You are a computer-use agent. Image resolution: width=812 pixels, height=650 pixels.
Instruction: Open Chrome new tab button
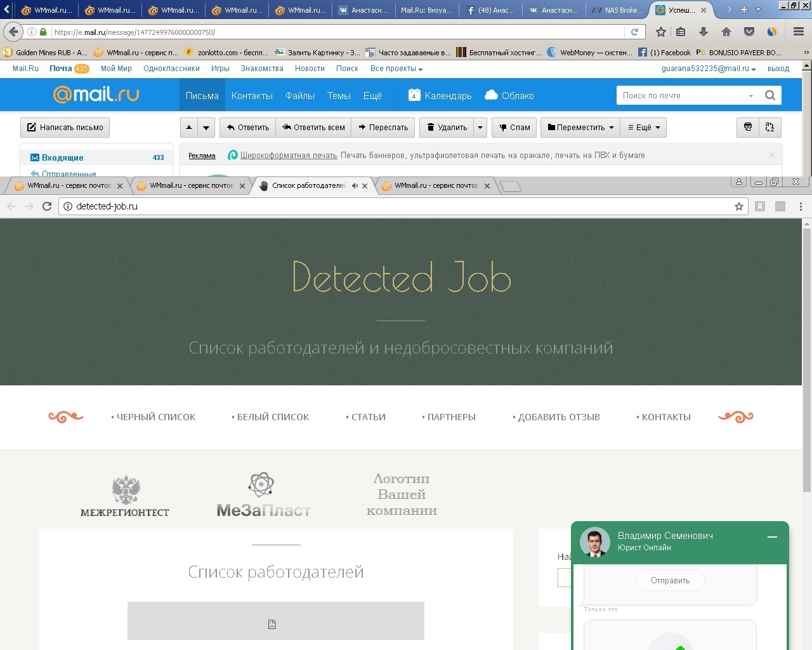click(511, 186)
